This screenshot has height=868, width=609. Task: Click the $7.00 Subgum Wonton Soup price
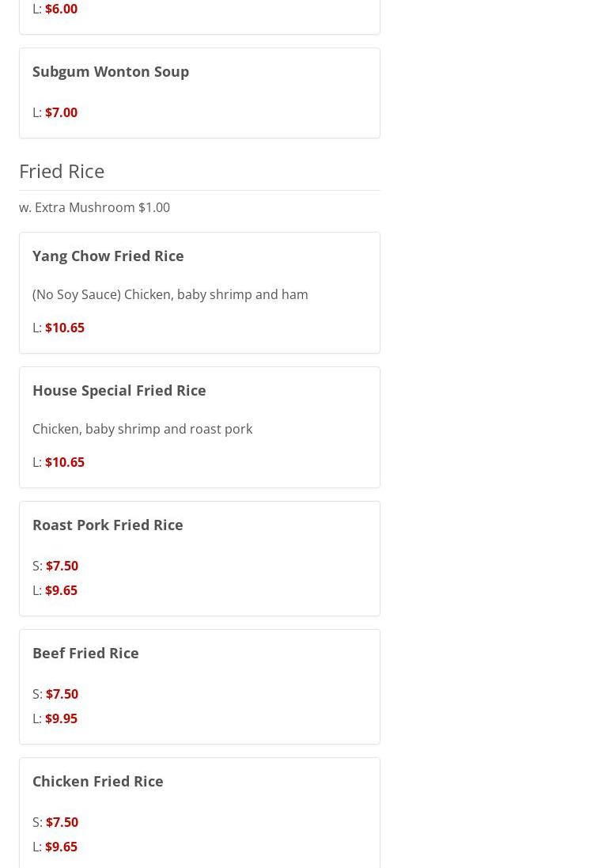pyautogui.click(x=61, y=112)
